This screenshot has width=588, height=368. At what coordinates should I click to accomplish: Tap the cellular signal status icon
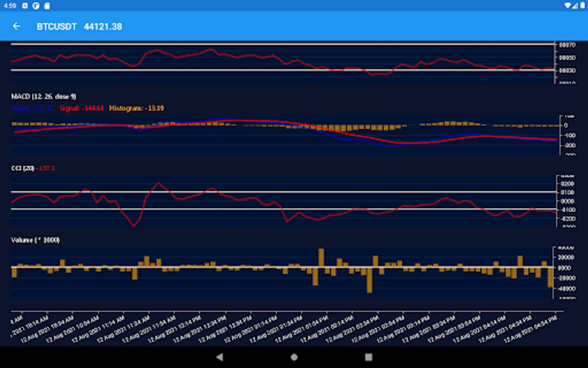575,6
